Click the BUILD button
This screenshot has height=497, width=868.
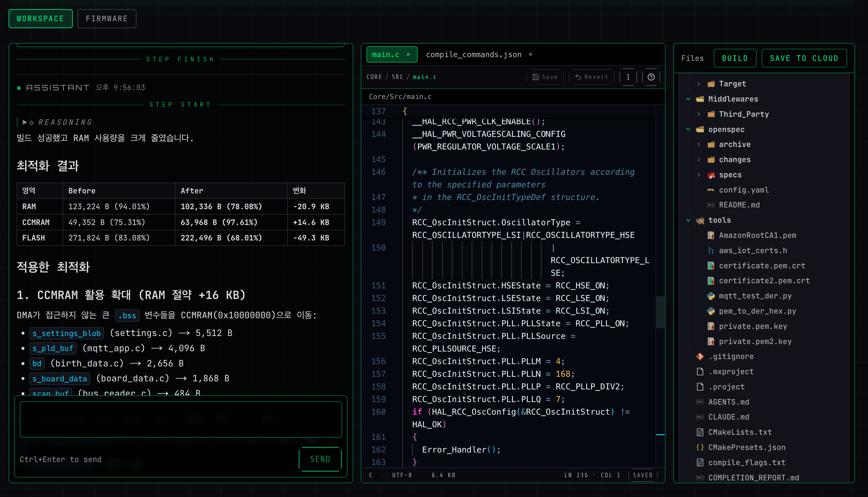tap(735, 58)
